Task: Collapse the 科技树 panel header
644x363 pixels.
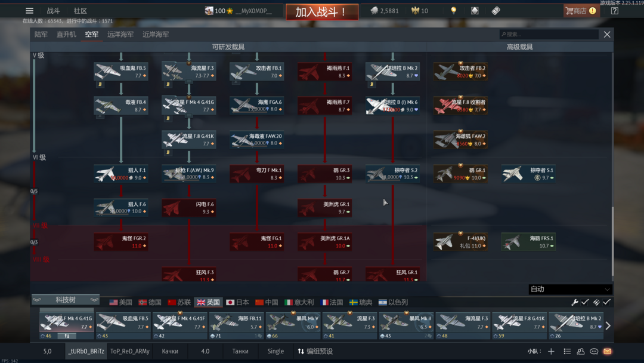Action: (x=66, y=300)
